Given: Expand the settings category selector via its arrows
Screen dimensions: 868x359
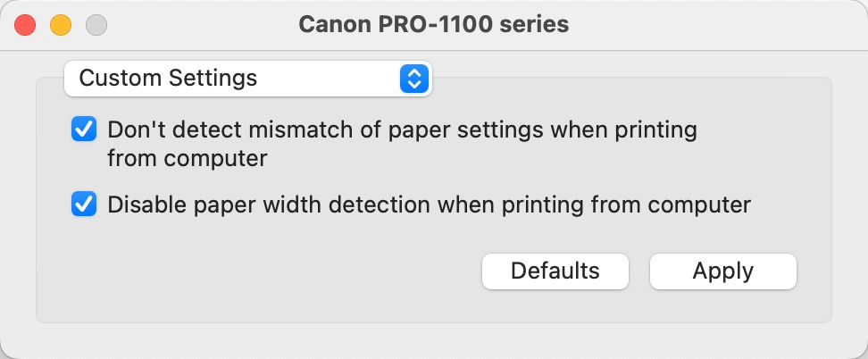Looking at the screenshot, I should pyautogui.click(x=412, y=79).
